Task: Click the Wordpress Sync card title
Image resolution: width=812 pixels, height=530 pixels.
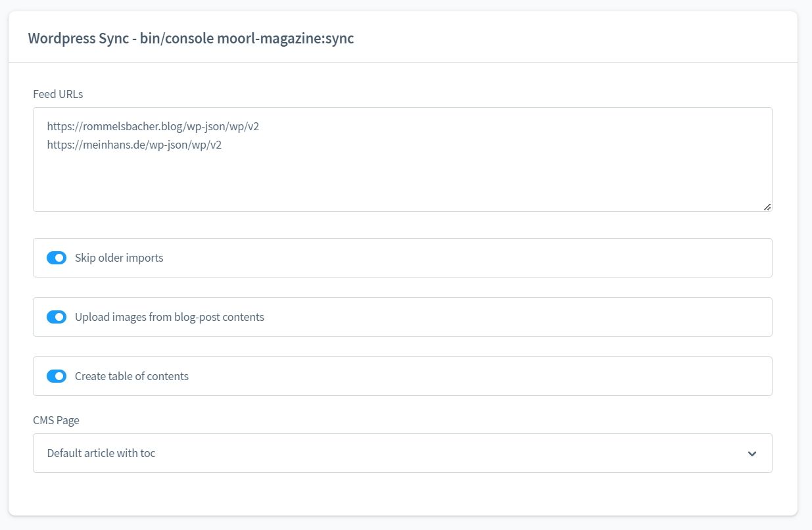Action: [191, 38]
